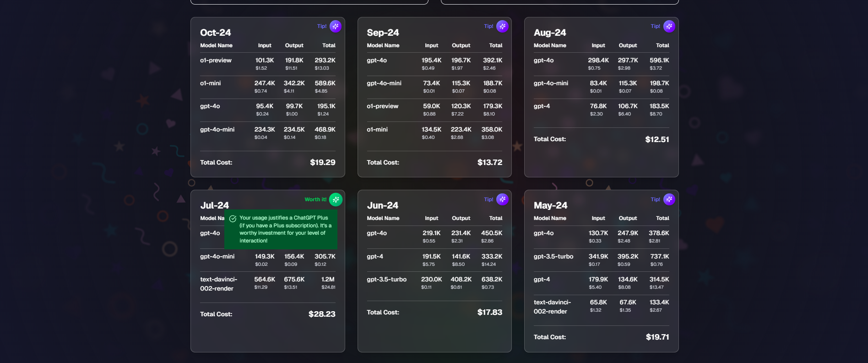Click o1-mini model name in Sep-24
868x363 pixels.
pyautogui.click(x=377, y=130)
